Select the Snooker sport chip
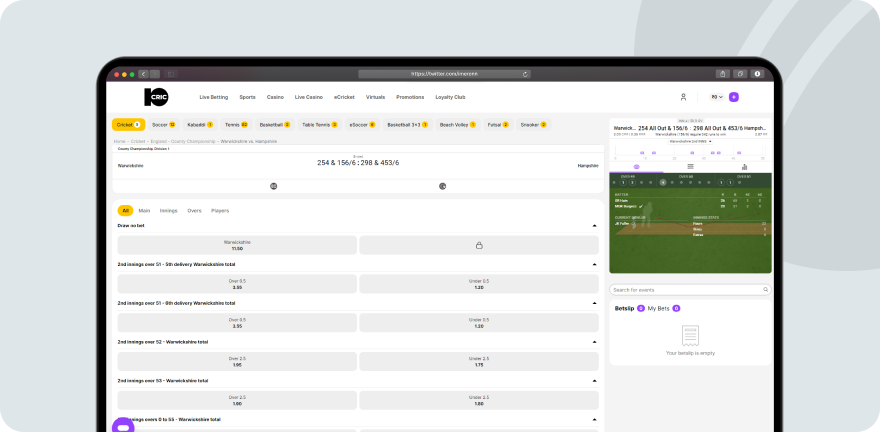Image resolution: width=880 pixels, height=432 pixels. (x=533, y=125)
